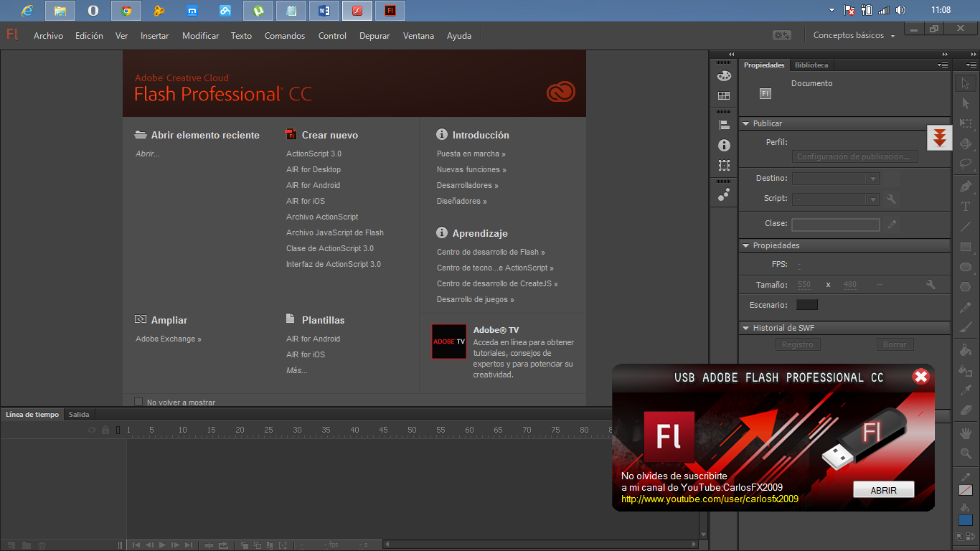The image size is (980, 551).
Task: Select the Subselection tool
Action: coord(966,103)
